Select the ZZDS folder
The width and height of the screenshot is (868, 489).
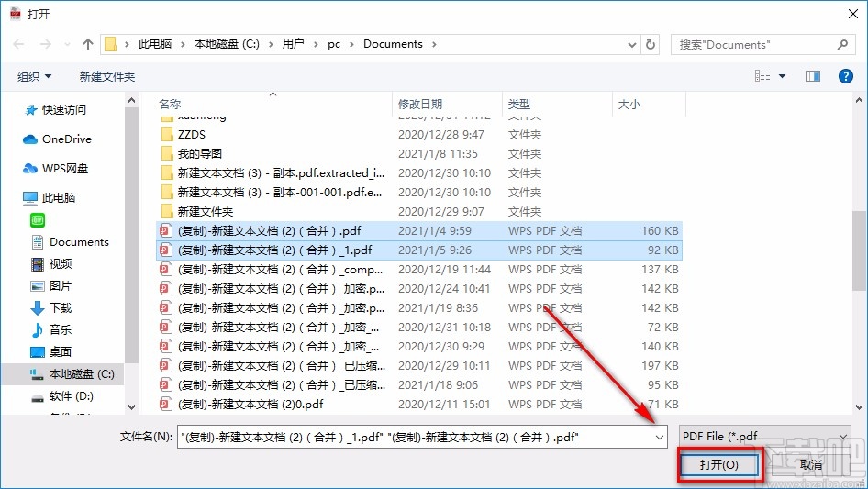coord(419,135)
